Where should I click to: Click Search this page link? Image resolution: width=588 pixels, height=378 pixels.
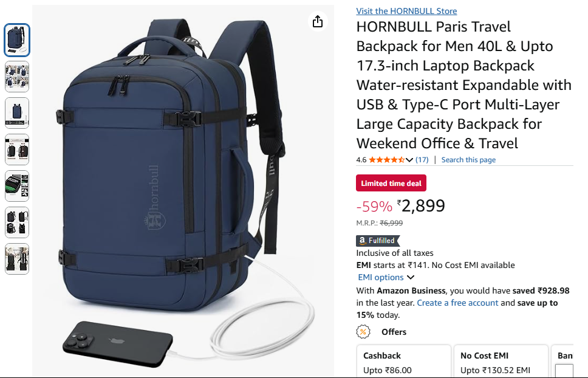pos(468,160)
